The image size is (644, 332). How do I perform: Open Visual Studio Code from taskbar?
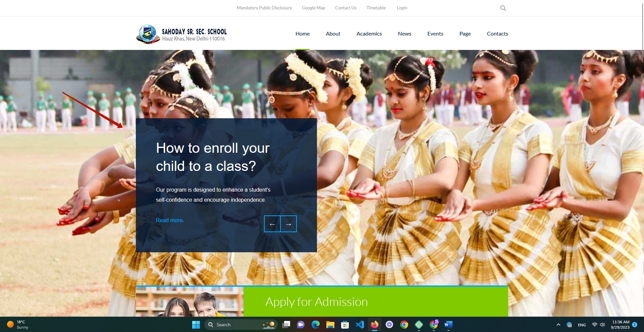[360, 325]
